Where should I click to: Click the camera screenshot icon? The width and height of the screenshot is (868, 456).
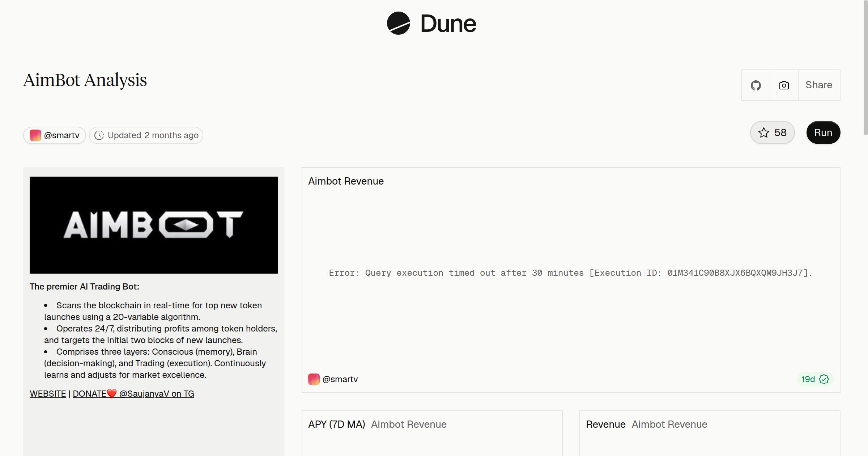point(784,85)
